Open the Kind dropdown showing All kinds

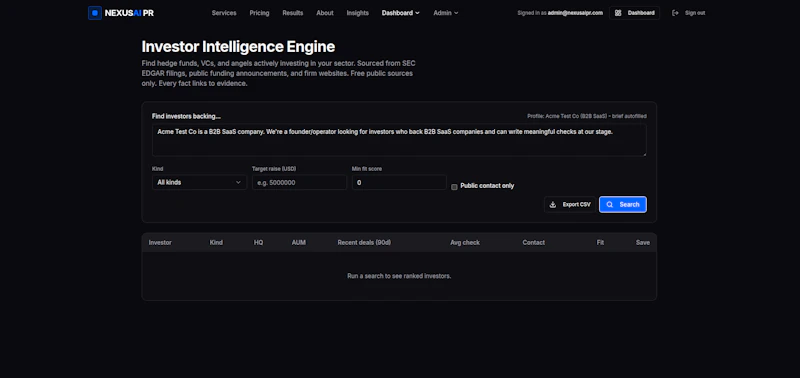pyautogui.click(x=199, y=182)
